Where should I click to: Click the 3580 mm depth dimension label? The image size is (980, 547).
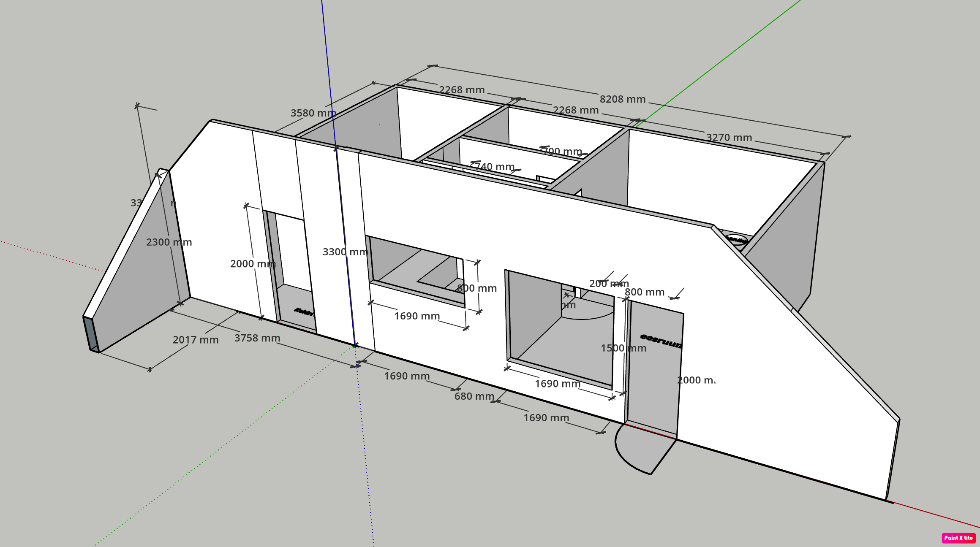[x=313, y=113]
